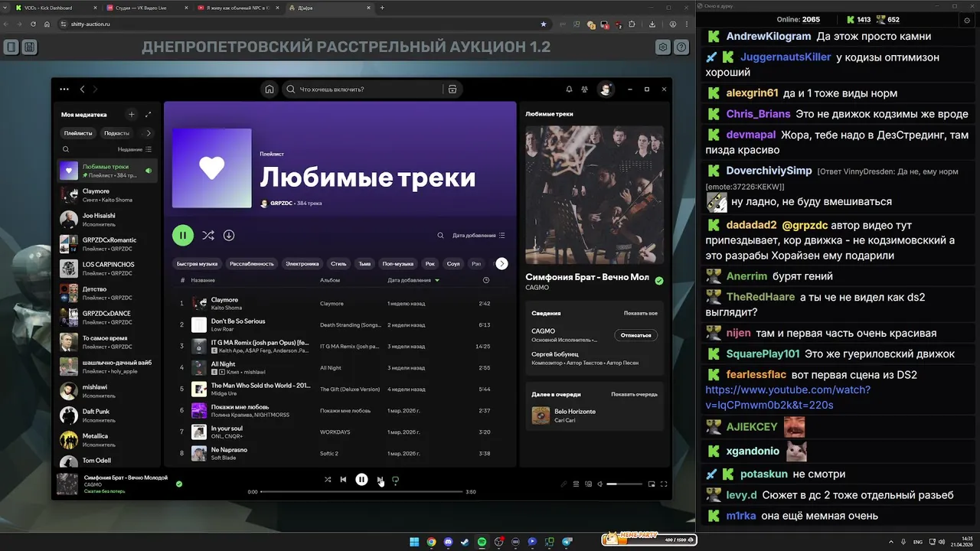Screen dimensions: 980x551
Task: Expand library with the diagonal arrows icon
Action: 148,115
